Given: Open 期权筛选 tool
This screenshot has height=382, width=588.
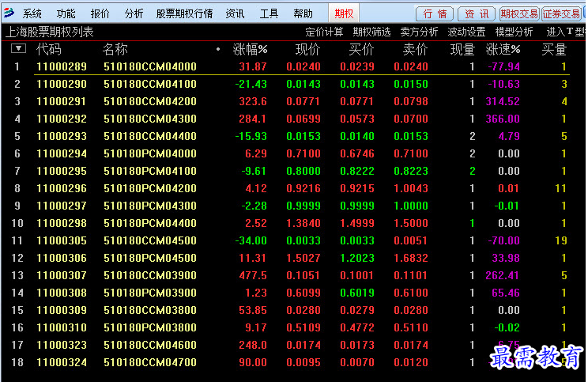Looking at the screenshot, I should click(371, 32).
